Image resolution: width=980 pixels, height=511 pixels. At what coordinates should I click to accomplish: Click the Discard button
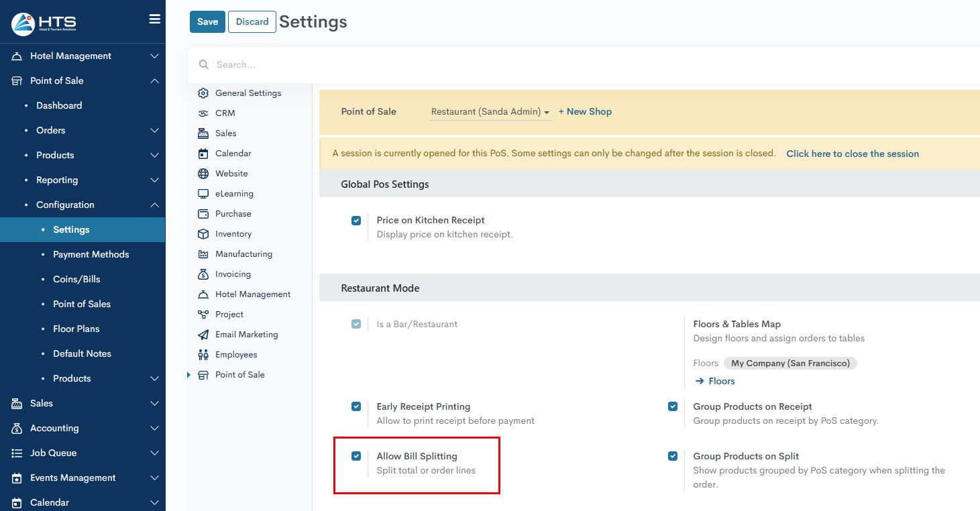(x=252, y=21)
